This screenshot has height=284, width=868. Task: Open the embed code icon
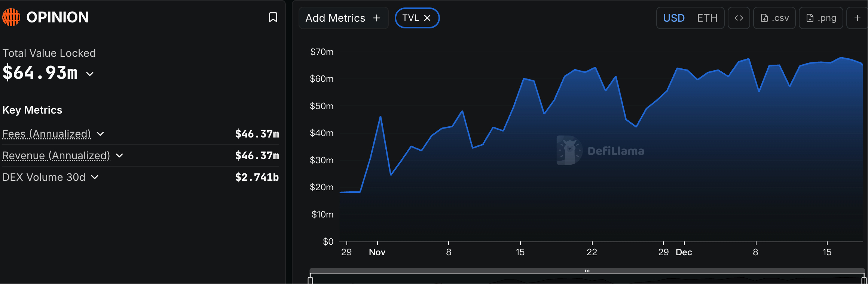tap(739, 18)
